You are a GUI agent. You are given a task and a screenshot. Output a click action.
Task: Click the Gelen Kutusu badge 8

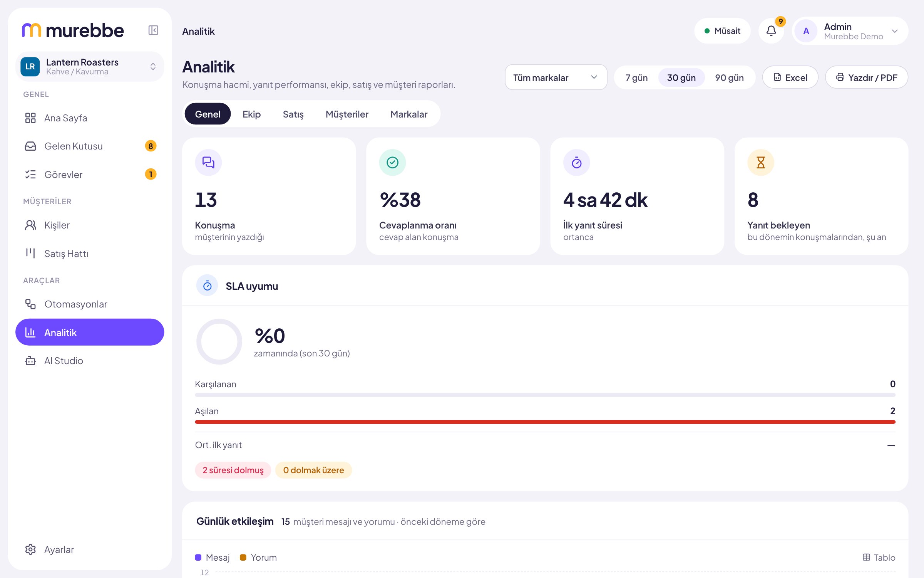point(151,146)
